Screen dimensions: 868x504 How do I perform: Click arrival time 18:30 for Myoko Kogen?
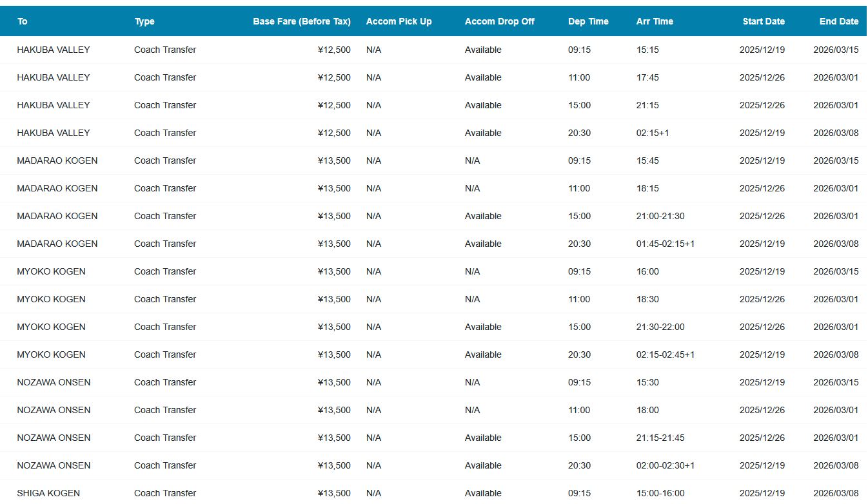(x=647, y=299)
